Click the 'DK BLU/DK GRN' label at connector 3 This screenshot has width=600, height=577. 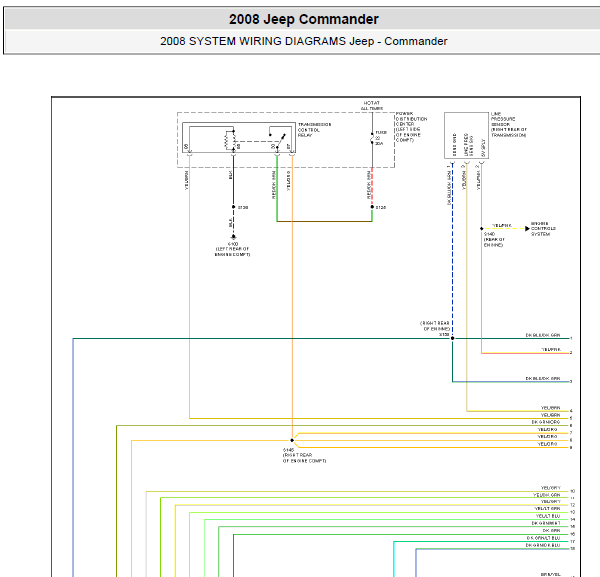point(543,378)
